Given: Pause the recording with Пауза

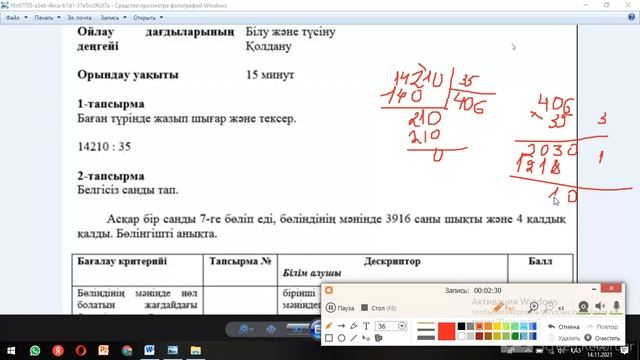Looking at the screenshot, I should coord(340,308).
